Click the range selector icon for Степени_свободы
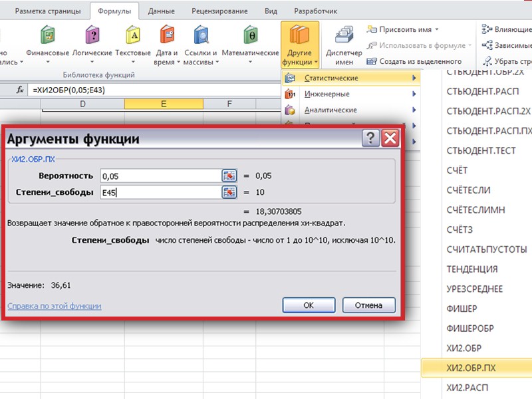The width and height of the screenshot is (532, 399). click(229, 192)
